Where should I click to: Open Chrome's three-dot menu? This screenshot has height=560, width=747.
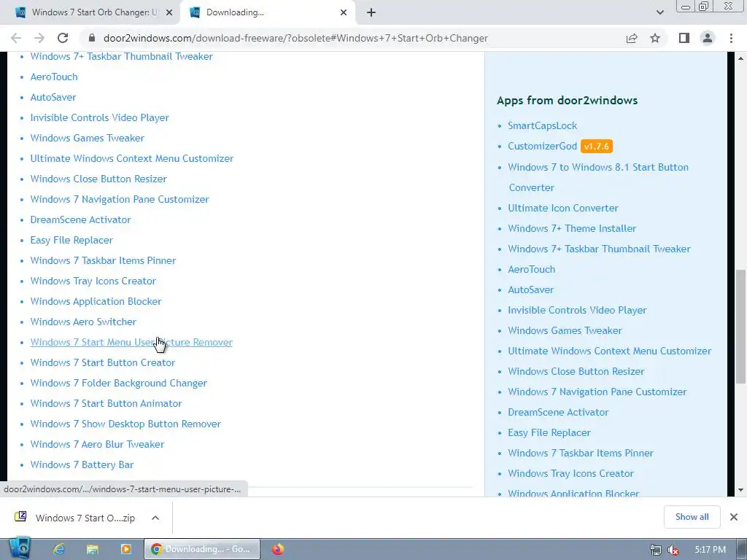[731, 38]
